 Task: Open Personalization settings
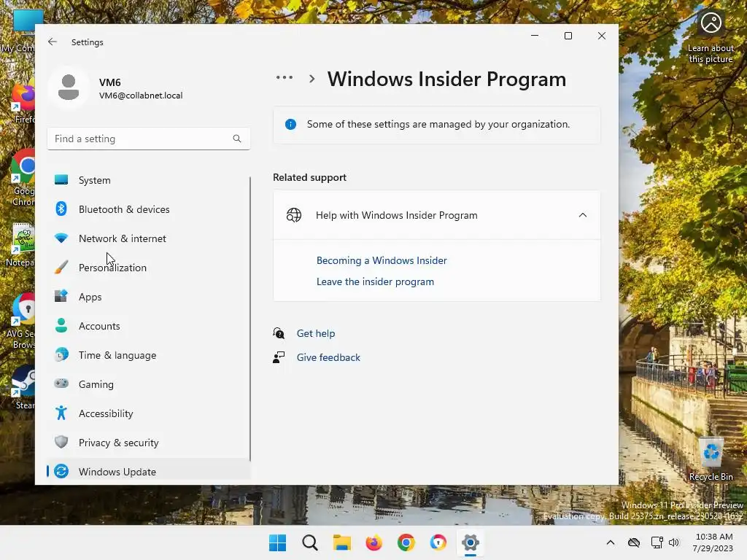149,267
